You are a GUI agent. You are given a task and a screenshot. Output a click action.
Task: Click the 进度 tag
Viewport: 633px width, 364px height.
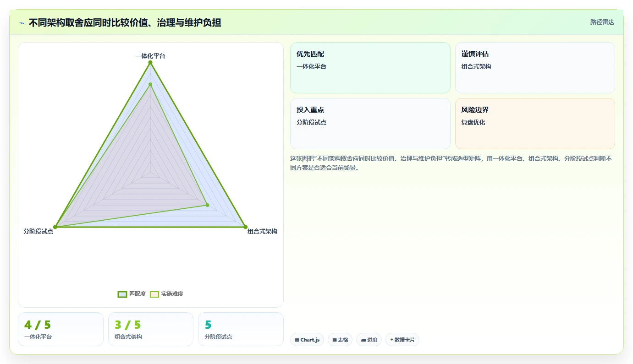tap(369, 340)
